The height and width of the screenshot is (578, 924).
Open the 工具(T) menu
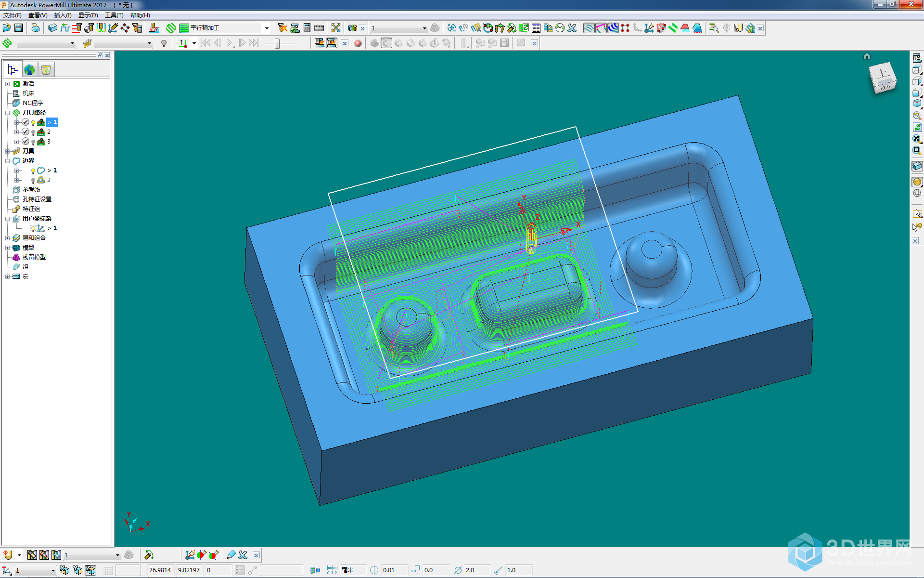[x=114, y=15]
